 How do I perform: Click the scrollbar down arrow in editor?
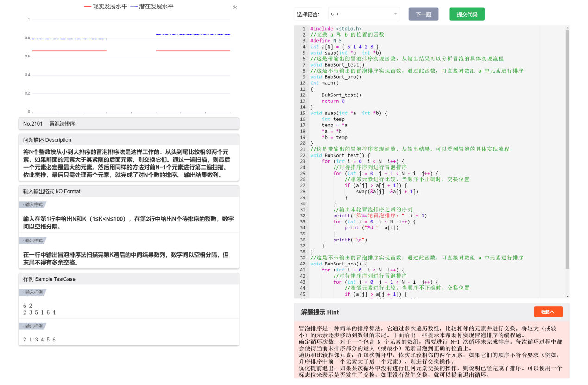click(x=567, y=296)
